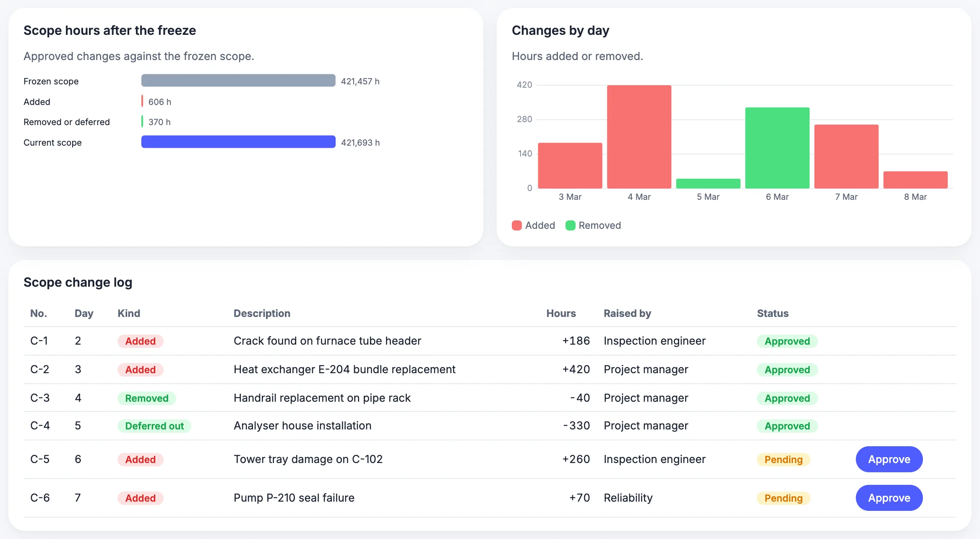Approve the Tower tray damage change C-5

coord(889,459)
